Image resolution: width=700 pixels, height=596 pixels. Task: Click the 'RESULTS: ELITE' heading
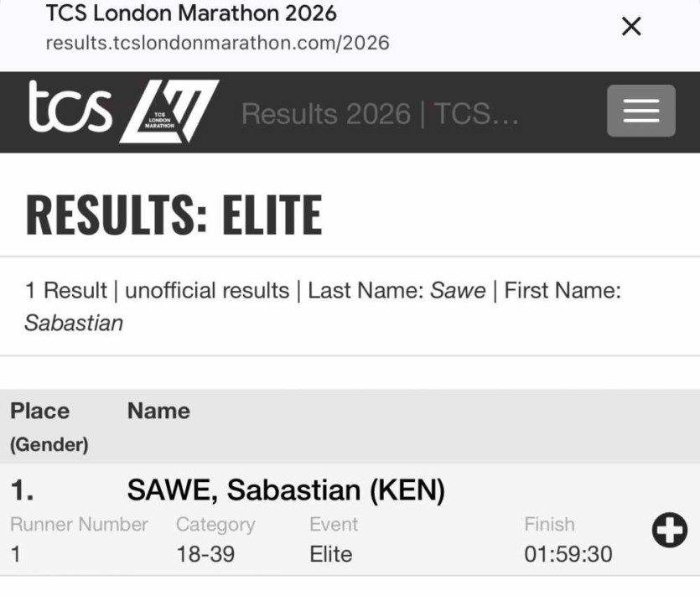pyautogui.click(x=174, y=214)
